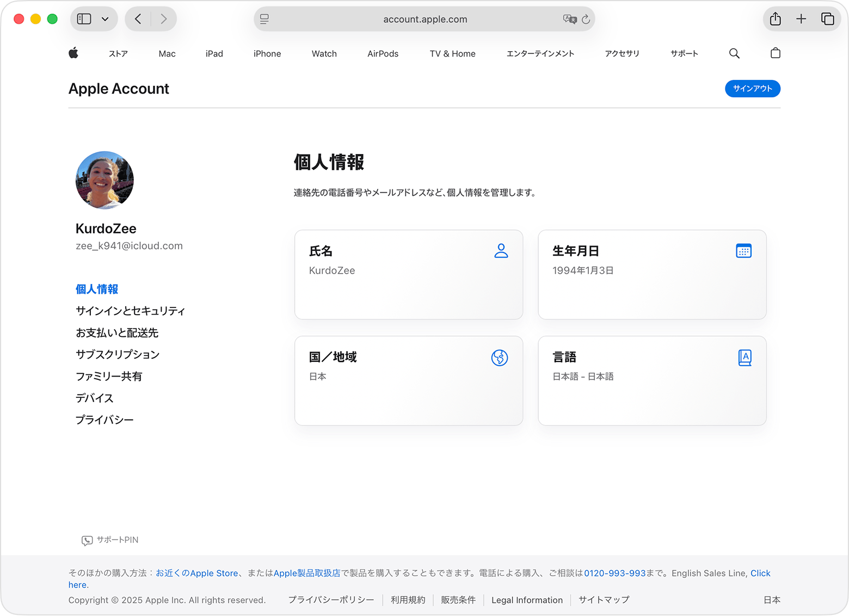849x616 pixels.
Task: Follow the Apple製品取扱店 link
Action: pos(307,573)
